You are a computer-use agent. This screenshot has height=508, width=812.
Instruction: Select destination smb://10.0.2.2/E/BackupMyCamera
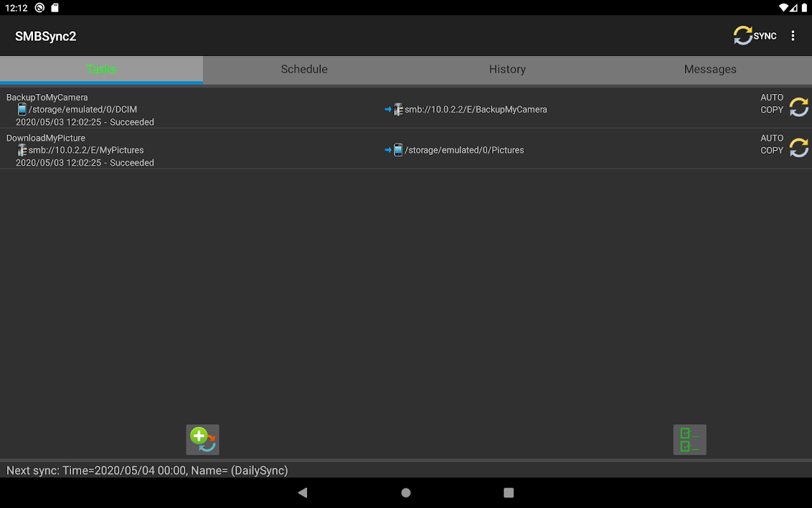click(x=476, y=109)
